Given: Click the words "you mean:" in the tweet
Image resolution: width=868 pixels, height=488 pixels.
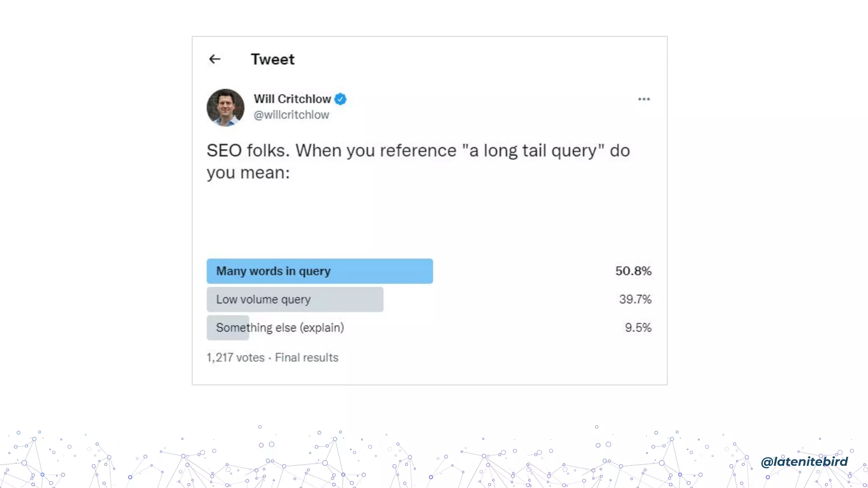Looking at the screenshot, I should 248,173.
